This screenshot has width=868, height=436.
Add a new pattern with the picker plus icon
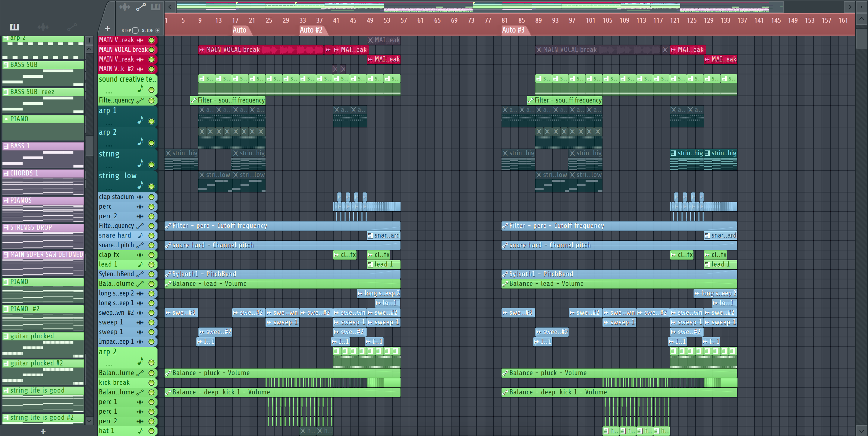(43, 431)
